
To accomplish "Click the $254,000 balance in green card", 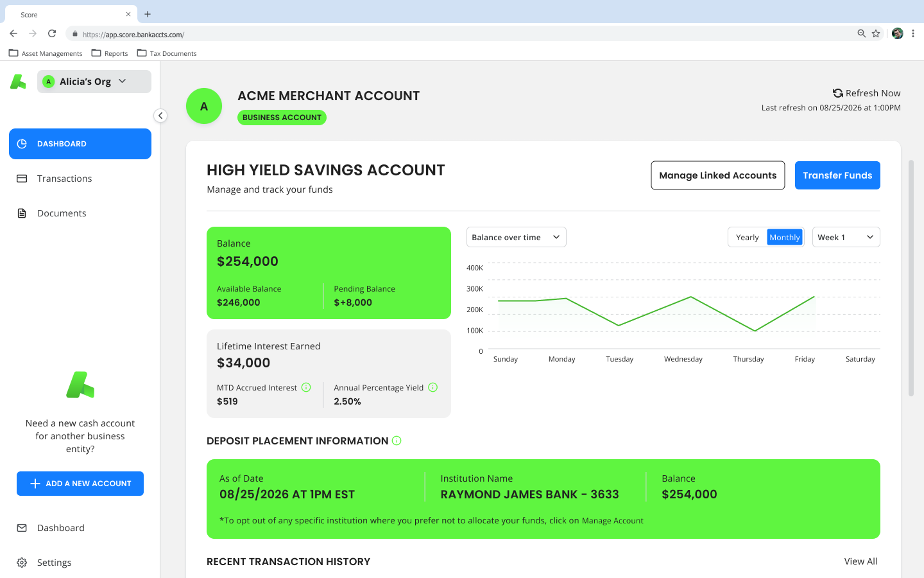I will (x=248, y=261).
